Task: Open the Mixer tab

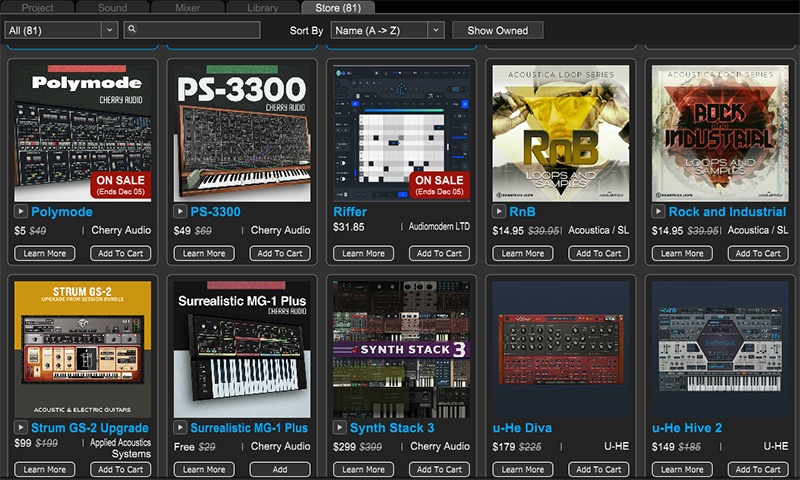Action: pos(187,8)
